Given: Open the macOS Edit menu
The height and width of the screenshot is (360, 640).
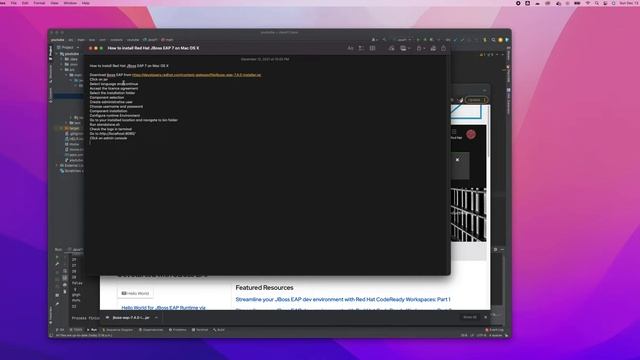Looking at the screenshot, I should point(25,3).
